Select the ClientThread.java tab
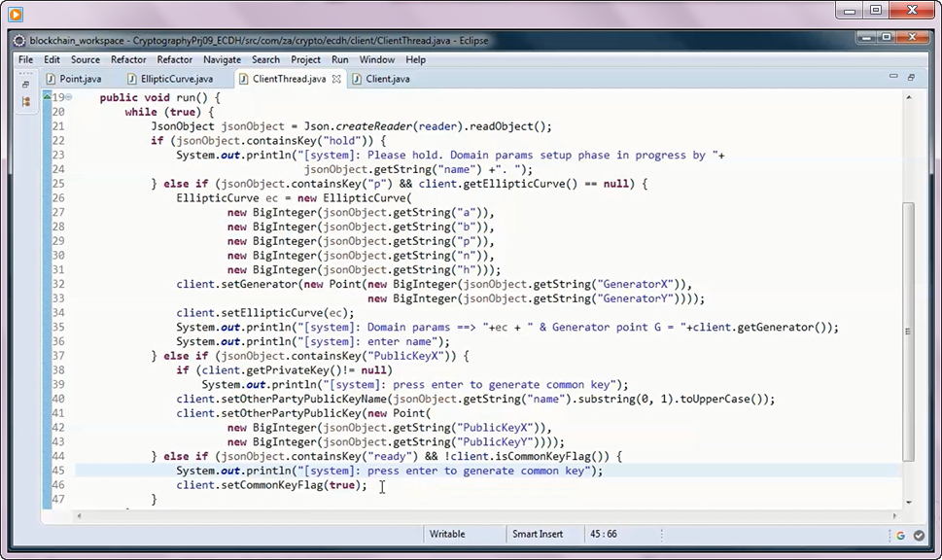 tap(289, 79)
